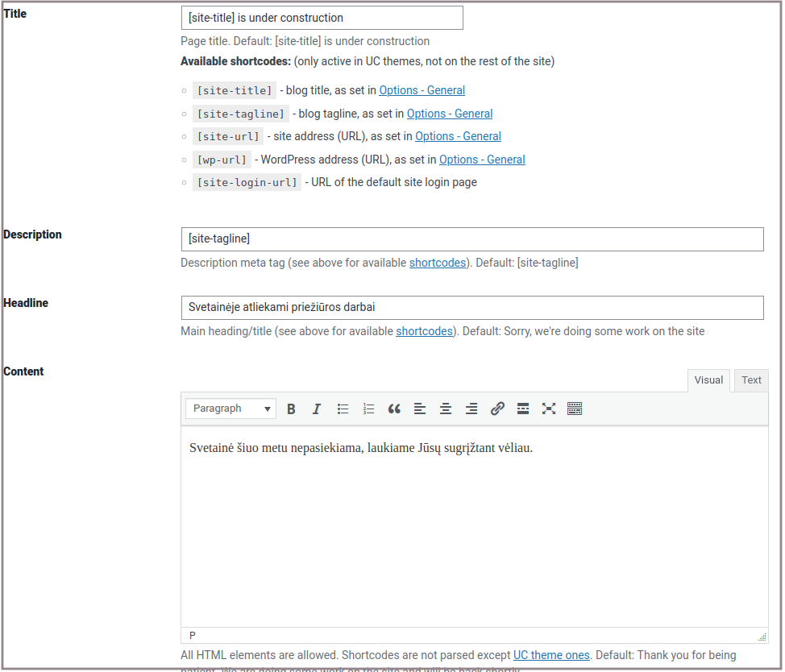Switch to the Visual editor tab

708,380
